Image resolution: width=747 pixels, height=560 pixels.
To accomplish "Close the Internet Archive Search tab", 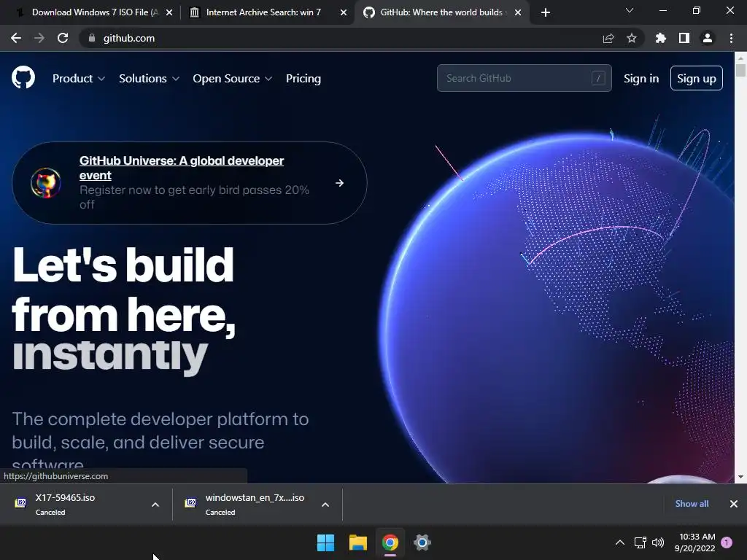I will tap(344, 12).
